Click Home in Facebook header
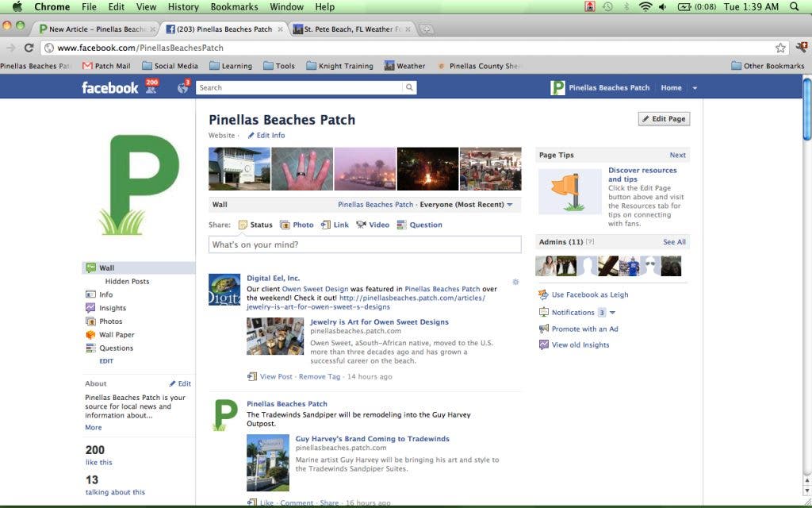The width and height of the screenshot is (812, 508). tap(671, 87)
